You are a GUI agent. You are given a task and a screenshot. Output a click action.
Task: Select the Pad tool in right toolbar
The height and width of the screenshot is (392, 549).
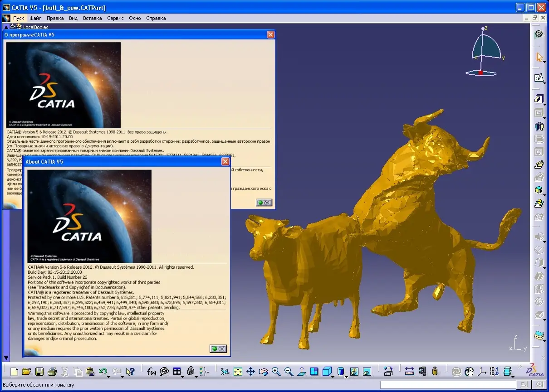point(539,99)
